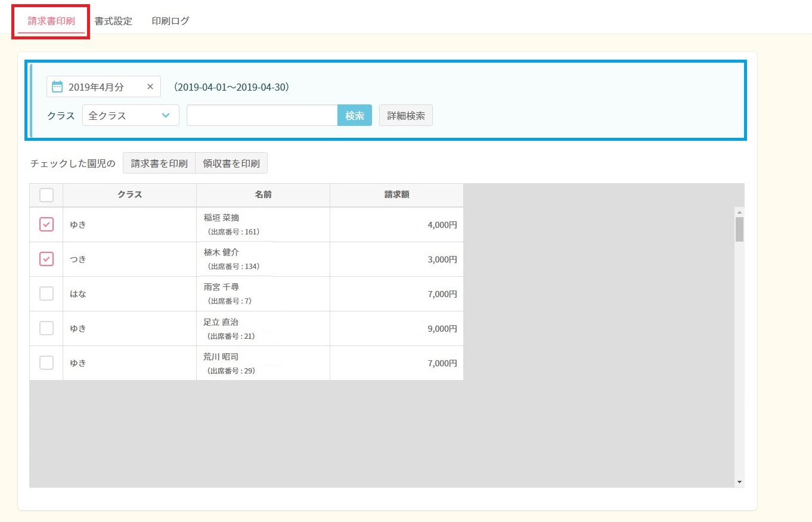The width and height of the screenshot is (812, 522).
Task: Check the checkbox for 雨宮 千尋
Action: [x=47, y=294]
